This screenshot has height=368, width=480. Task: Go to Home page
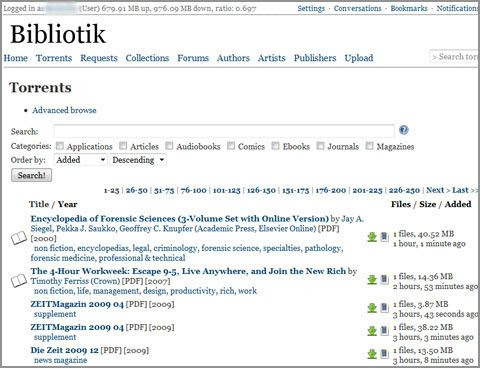click(16, 58)
